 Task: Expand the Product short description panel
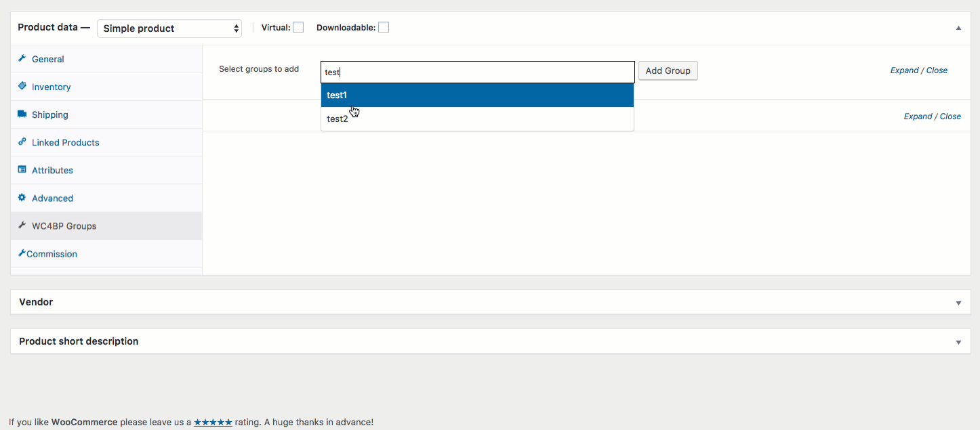click(x=958, y=342)
